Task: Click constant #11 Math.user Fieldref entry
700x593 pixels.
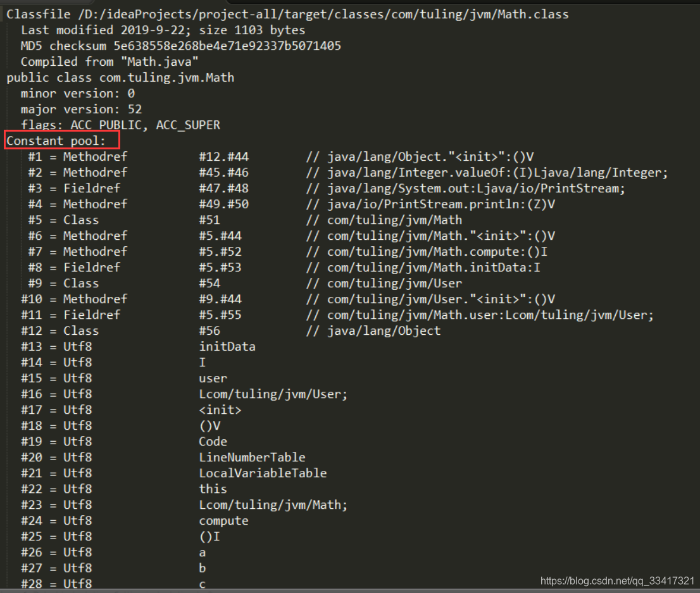Action: point(337,315)
